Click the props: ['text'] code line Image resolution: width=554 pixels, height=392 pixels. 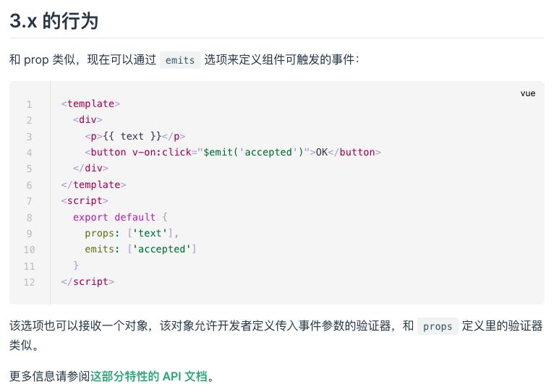pyautogui.click(x=132, y=234)
